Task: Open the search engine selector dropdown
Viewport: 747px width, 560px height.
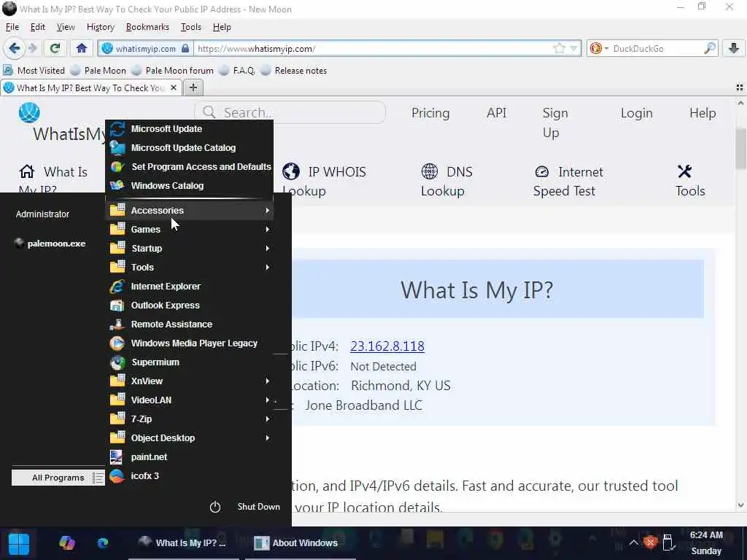Action: coord(599,48)
